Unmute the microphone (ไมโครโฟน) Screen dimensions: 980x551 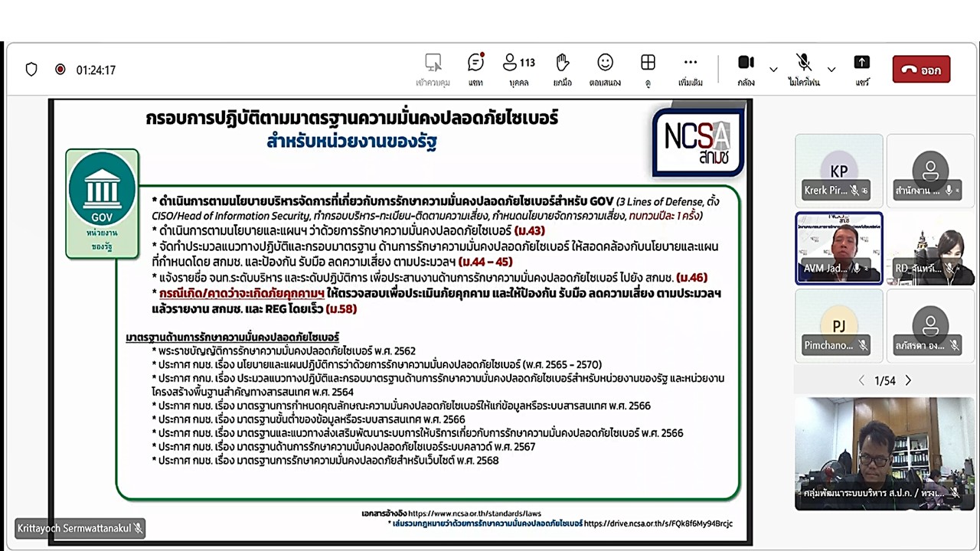click(803, 61)
